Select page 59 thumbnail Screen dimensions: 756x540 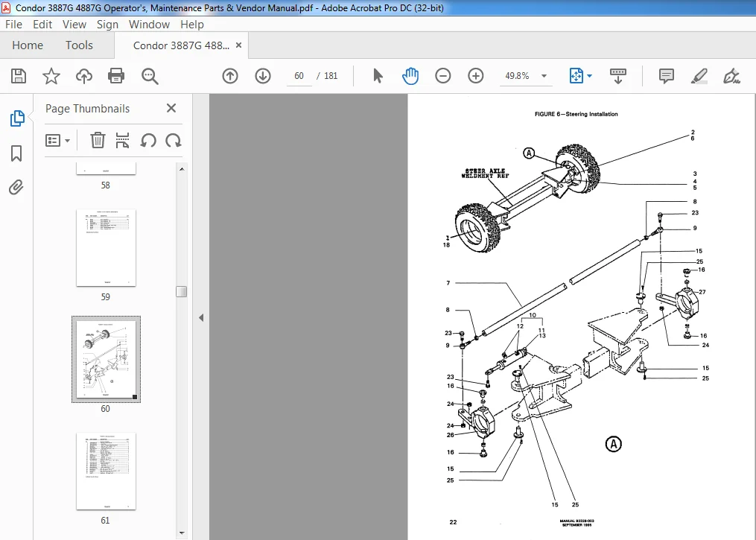point(106,248)
